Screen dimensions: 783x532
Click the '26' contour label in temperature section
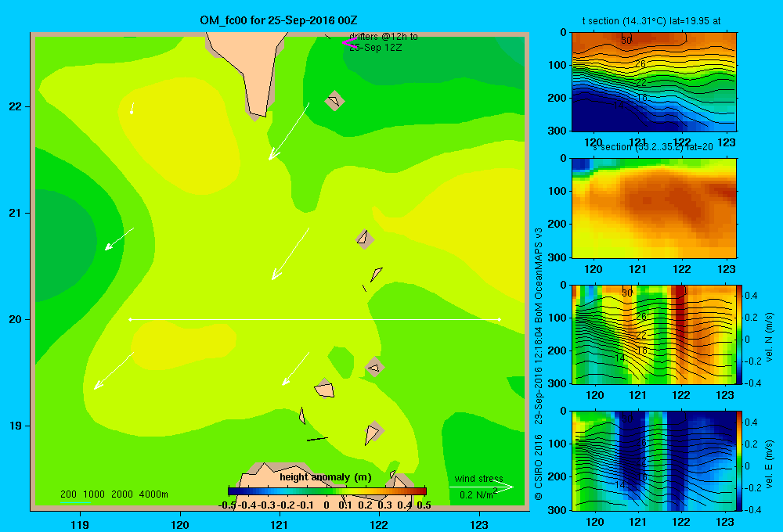(x=640, y=64)
